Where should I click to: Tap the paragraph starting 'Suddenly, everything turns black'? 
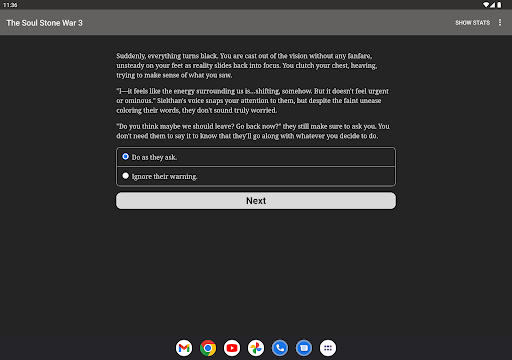coord(247,65)
